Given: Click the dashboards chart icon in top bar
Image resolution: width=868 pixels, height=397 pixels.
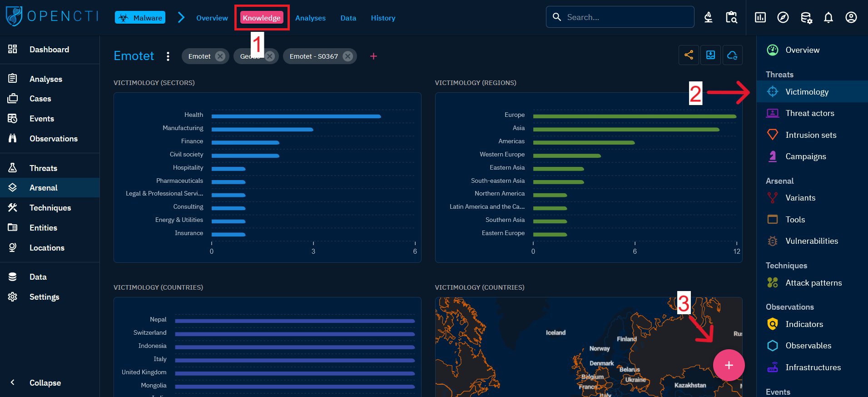Looking at the screenshot, I should [760, 18].
